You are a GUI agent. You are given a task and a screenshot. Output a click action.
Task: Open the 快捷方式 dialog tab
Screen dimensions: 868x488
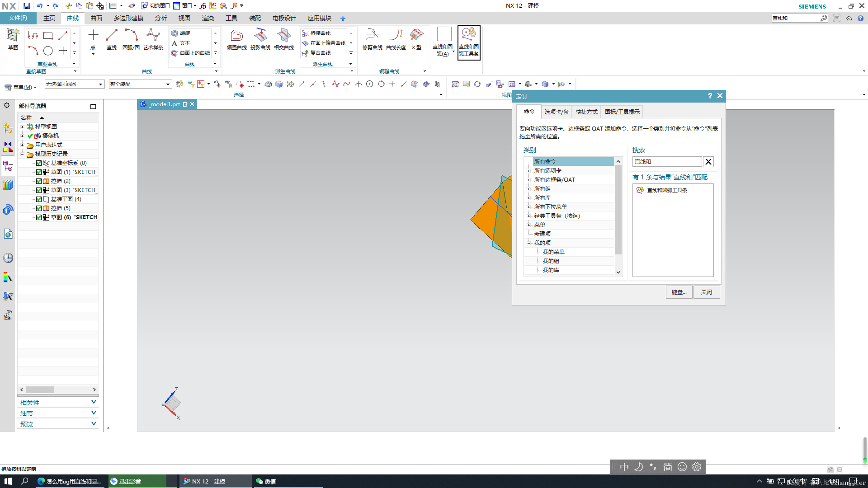(586, 112)
